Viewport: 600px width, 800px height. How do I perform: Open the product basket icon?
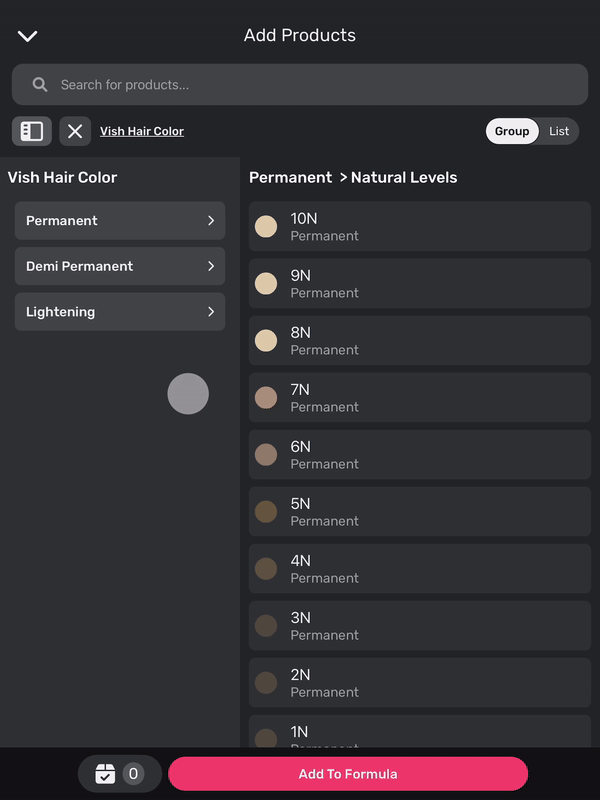105,773
